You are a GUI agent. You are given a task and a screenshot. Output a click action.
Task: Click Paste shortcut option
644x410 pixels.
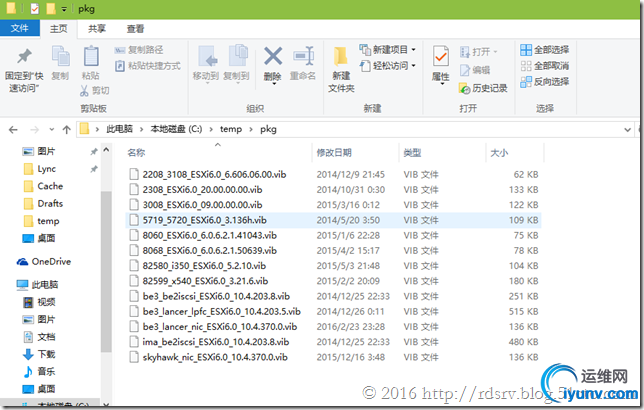click(x=147, y=66)
